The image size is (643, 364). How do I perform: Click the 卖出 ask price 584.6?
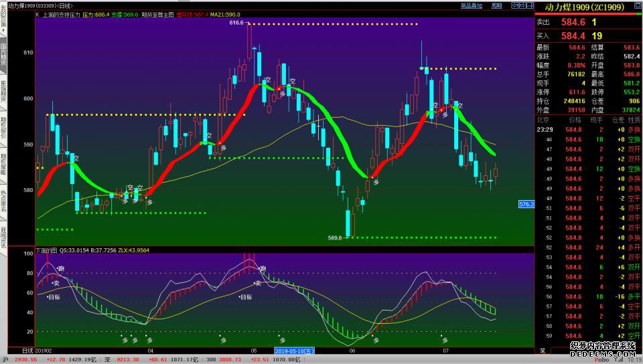point(573,22)
